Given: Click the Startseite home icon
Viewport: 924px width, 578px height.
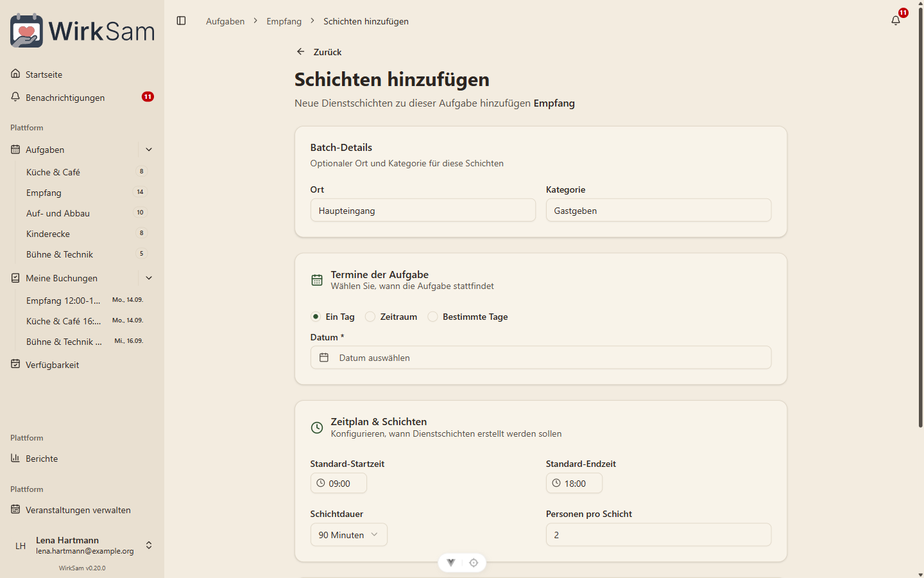Looking at the screenshot, I should pyautogui.click(x=15, y=74).
